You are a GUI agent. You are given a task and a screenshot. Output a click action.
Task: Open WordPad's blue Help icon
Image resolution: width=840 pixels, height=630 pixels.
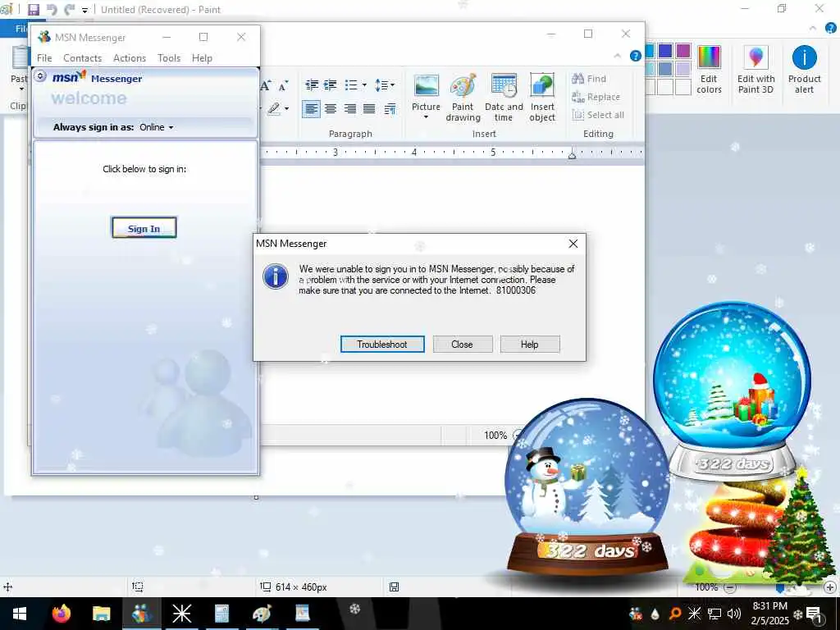pos(636,56)
